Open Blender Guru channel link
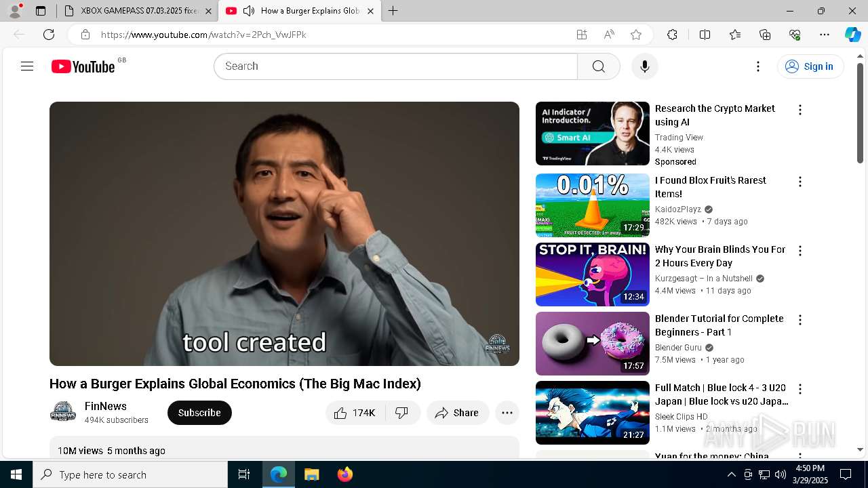The width and height of the screenshot is (868, 488). tap(678, 348)
